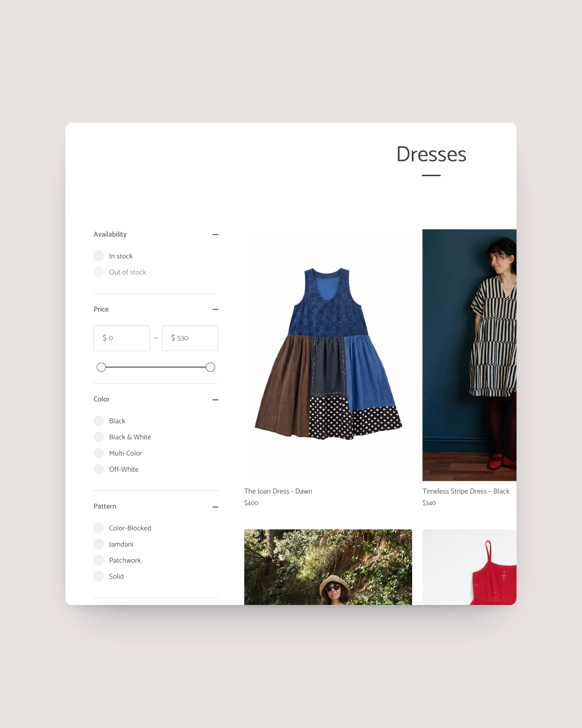Enable the Color-Blocked pattern filter
This screenshot has width=582, height=728.
[x=99, y=528]
